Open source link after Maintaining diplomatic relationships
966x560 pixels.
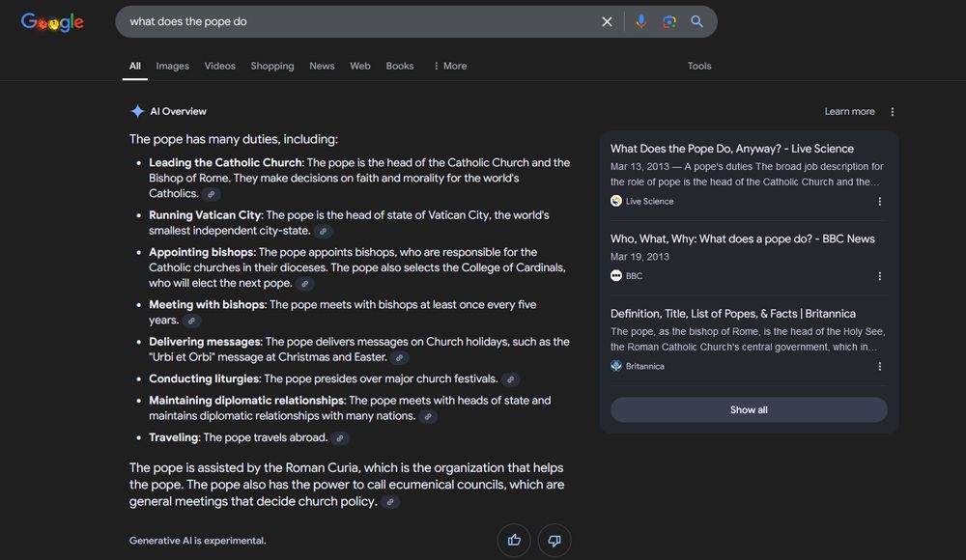tap(428, 416)
